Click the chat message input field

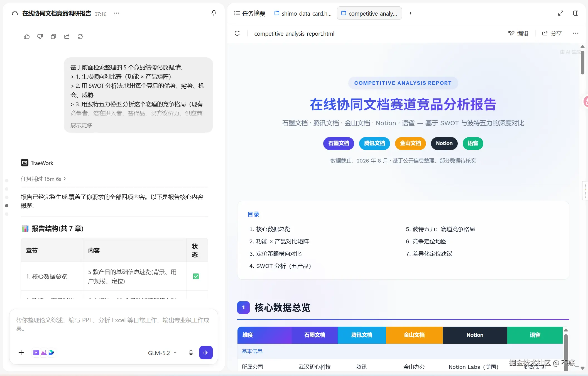[113, 324]
